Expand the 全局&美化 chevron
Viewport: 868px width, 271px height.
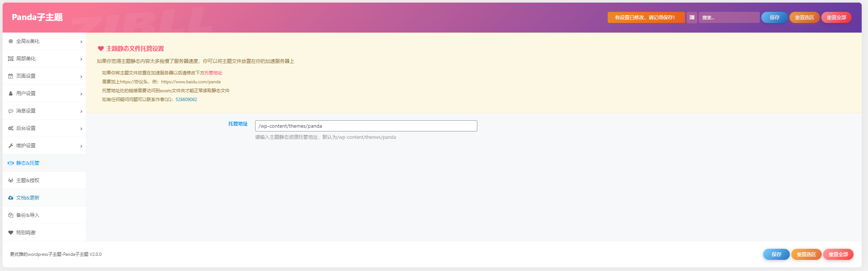pos(81,42)
